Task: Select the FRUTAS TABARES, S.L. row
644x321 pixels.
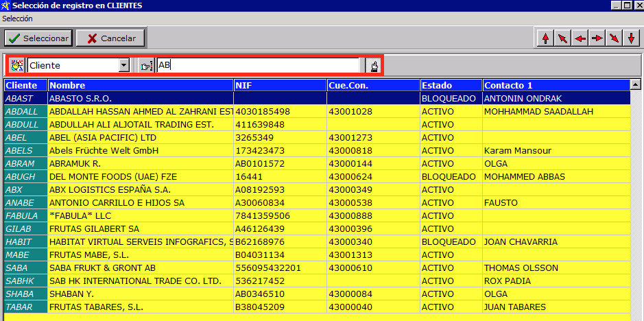Action: tap(140, 307)
